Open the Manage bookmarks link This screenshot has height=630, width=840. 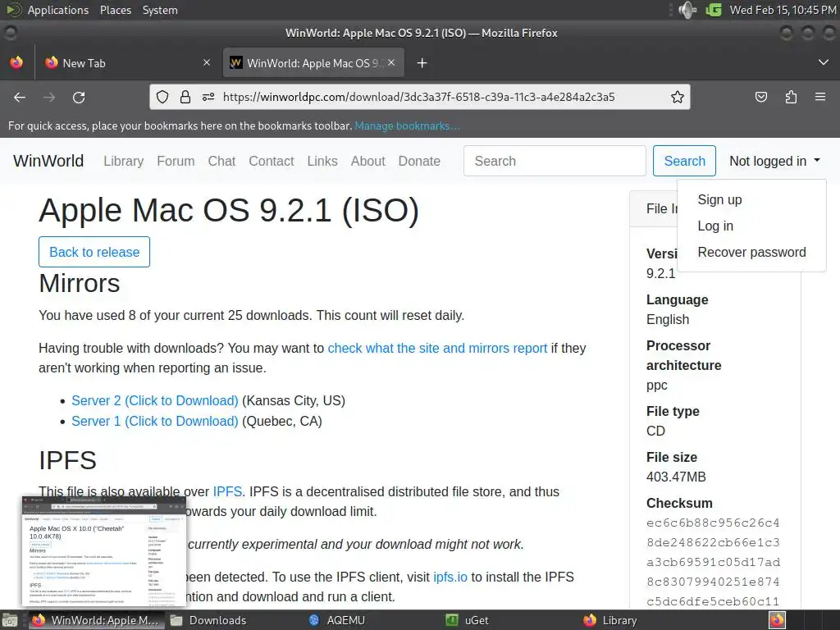pos(407,126)
